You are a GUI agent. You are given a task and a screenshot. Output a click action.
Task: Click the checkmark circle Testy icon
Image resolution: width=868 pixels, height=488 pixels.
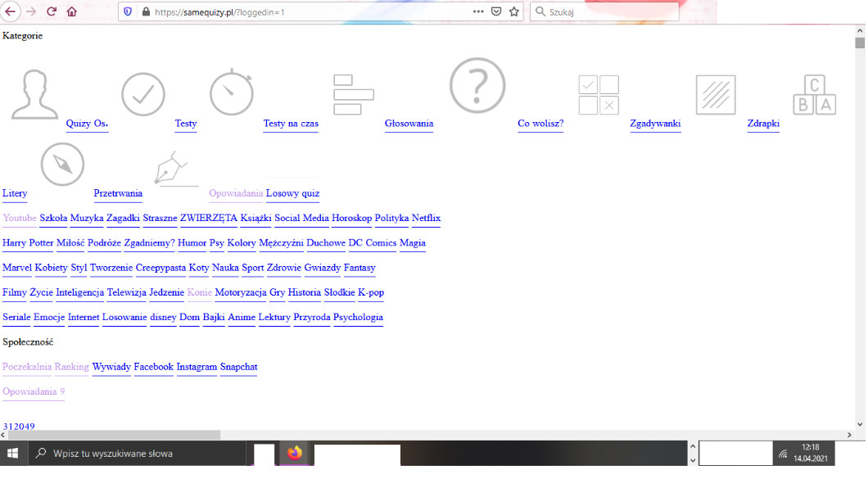pos(143,95)
